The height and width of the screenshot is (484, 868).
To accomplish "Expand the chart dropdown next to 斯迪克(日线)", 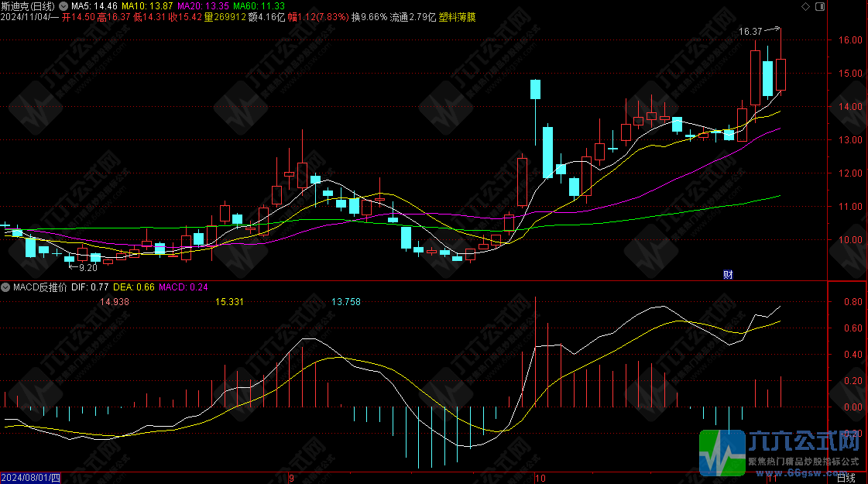I will 63,6.
